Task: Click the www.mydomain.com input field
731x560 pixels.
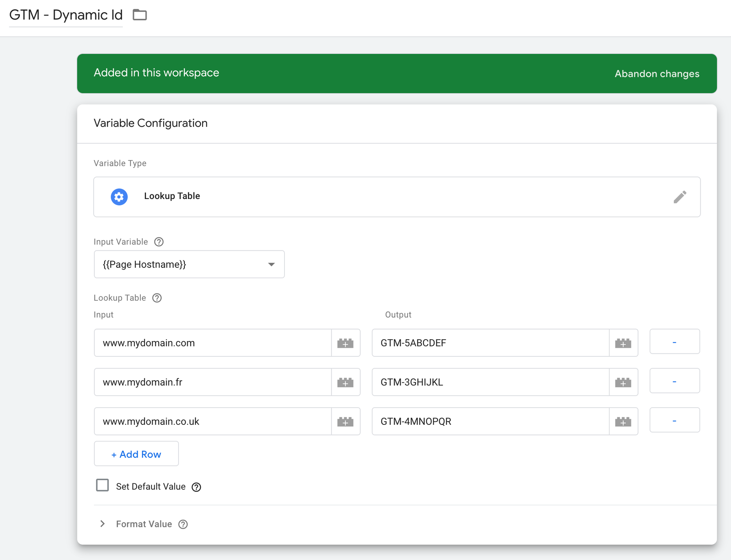Action: 213,343
